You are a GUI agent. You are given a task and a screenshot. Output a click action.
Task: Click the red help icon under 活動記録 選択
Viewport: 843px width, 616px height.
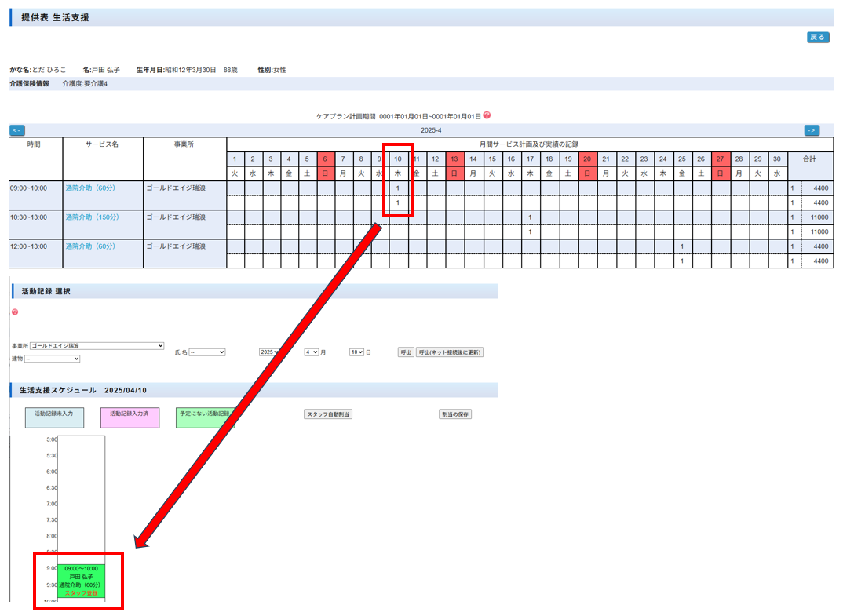point(15,312)
